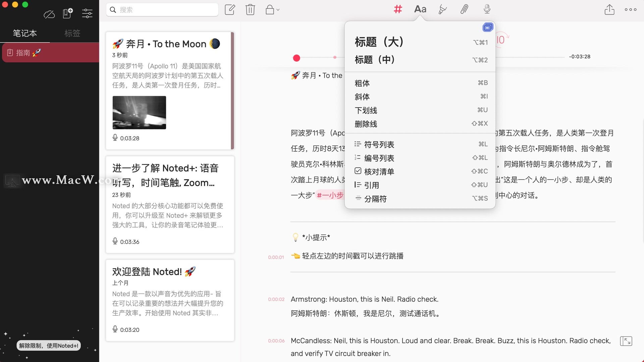
Task: Select the highlighter pen tool icon
Action: pyautogui.click(x=442, y=9)
